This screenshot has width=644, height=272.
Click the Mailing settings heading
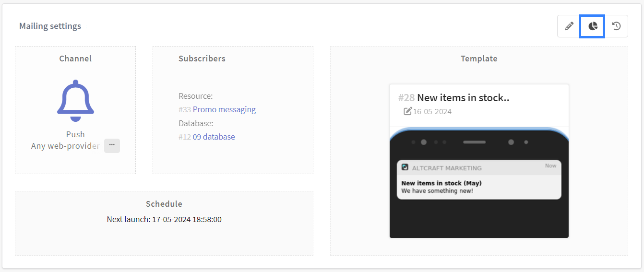point(50,26)
